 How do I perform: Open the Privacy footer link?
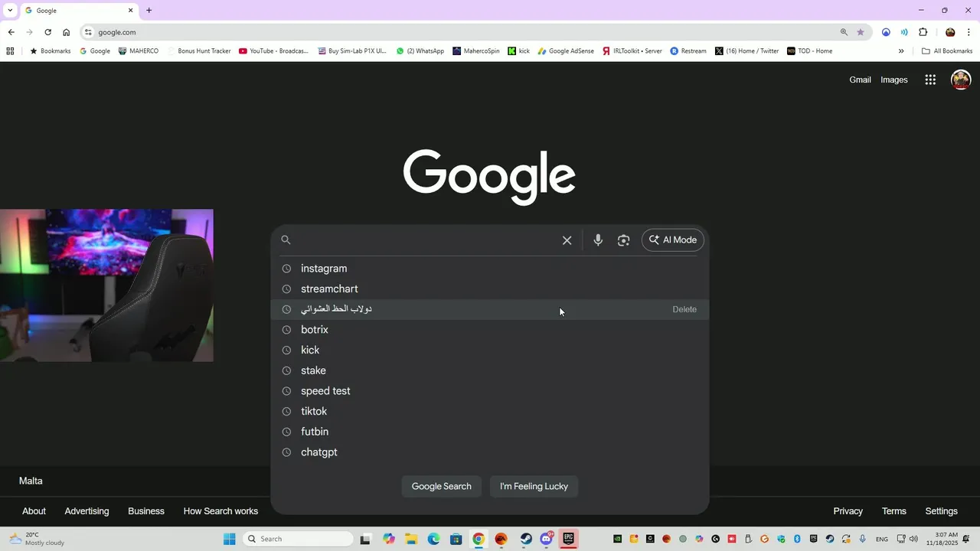848,511
